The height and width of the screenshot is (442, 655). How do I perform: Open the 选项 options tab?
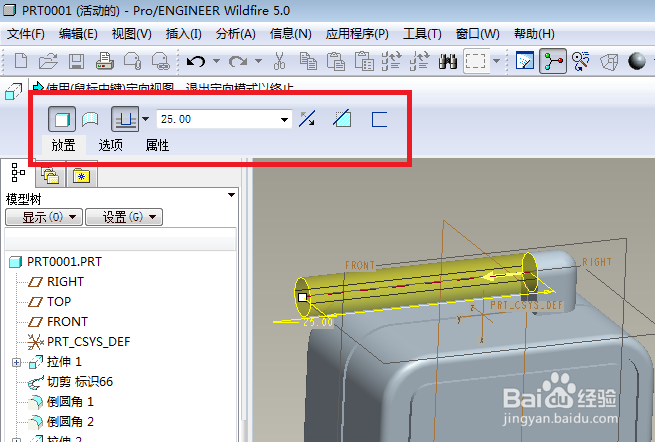[x=111, y=145]
